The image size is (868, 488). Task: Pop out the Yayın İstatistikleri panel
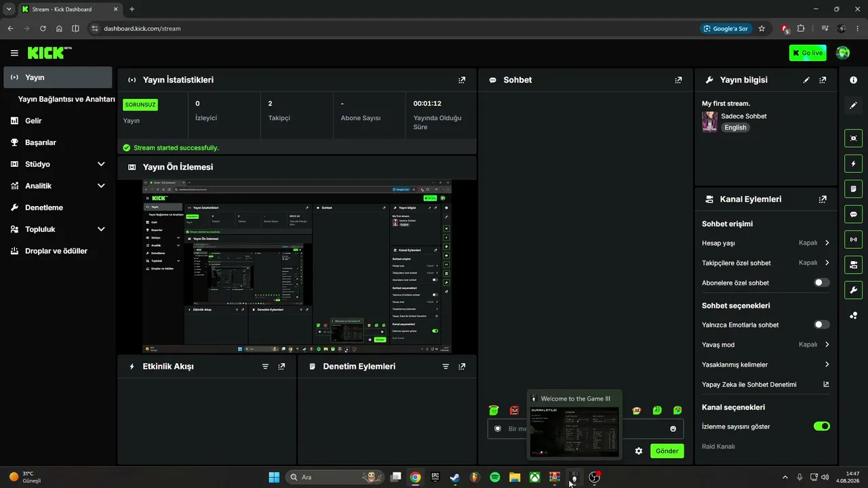coord(462,80)
